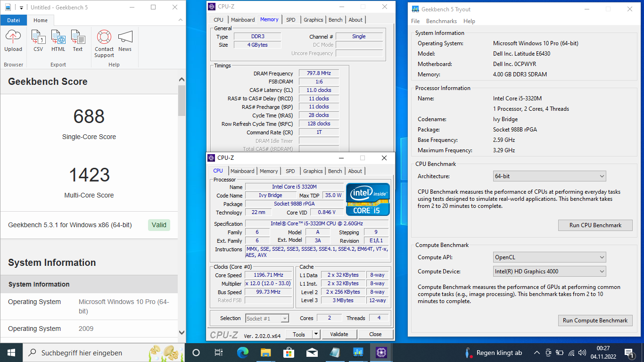Open volume control in system tray
Image resolution: width=644 pixels, height=362 pixels.
pos(583,353)
